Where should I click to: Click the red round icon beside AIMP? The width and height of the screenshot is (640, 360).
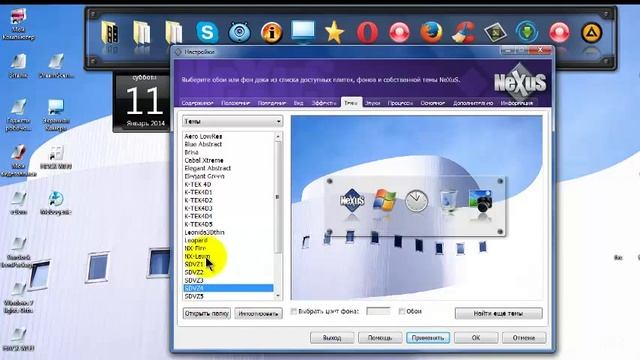pyautogui.click(x=559, y=33)
